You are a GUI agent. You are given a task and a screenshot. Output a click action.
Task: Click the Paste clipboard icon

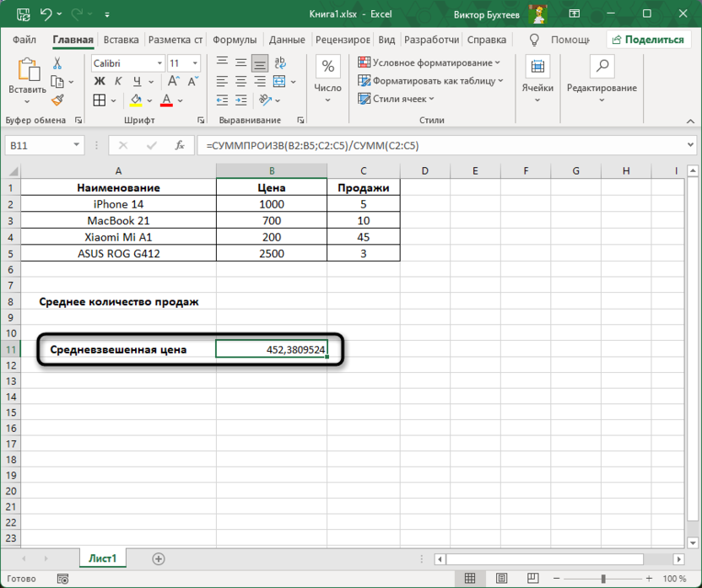[28, 69]
